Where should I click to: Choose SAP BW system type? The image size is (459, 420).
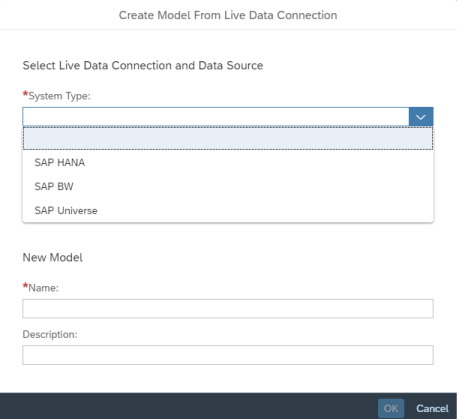tap(228, 186)
